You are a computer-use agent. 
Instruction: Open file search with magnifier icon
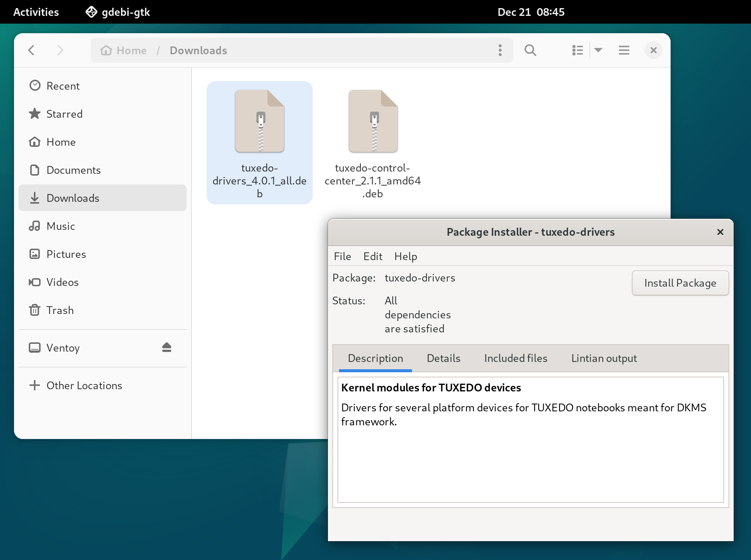pos(530,50)
